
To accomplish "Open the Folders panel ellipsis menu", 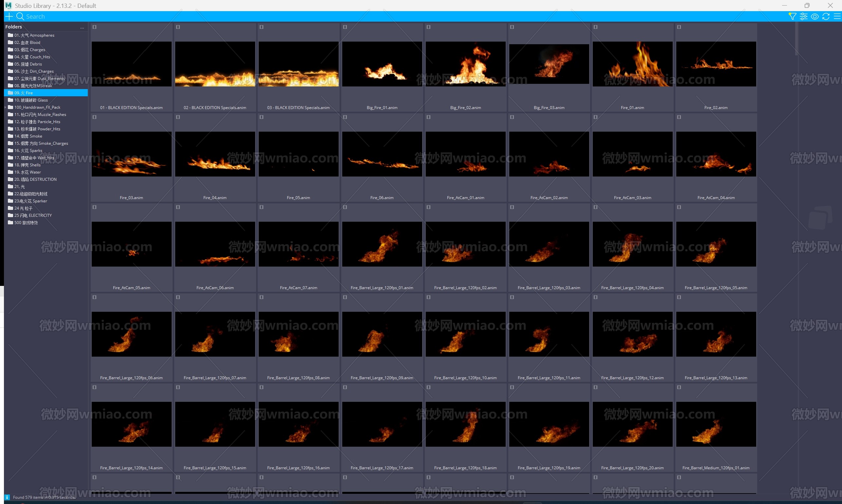I will (82, 27).
